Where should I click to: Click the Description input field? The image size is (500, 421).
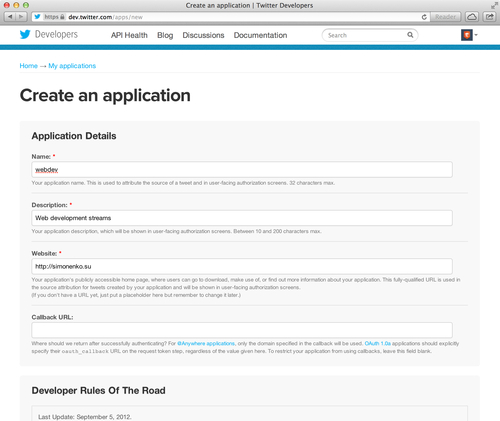pos(242,218)
